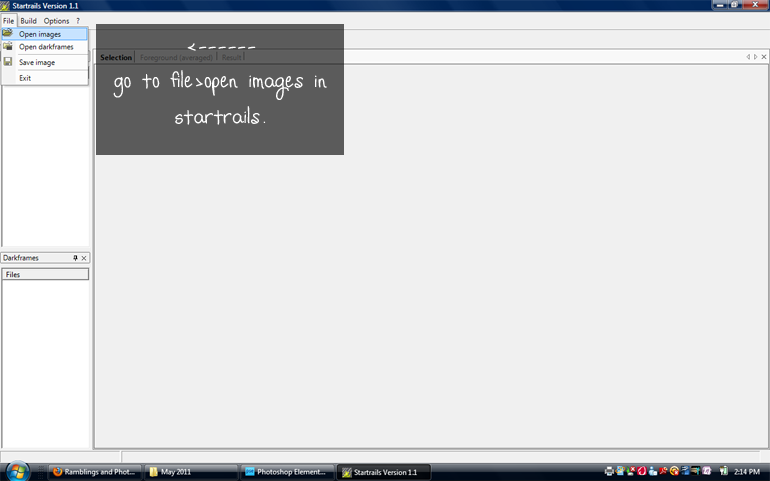Click Exit in the File menu

[44, 78]
